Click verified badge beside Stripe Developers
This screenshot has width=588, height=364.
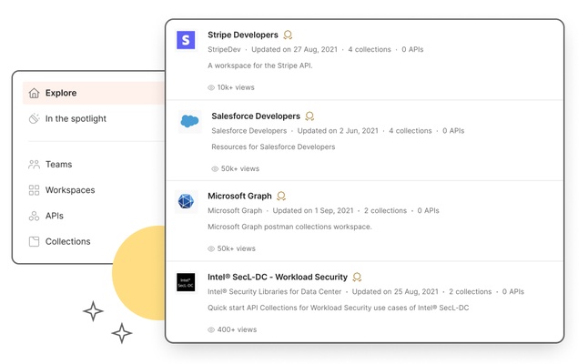[x=288, y=35]
